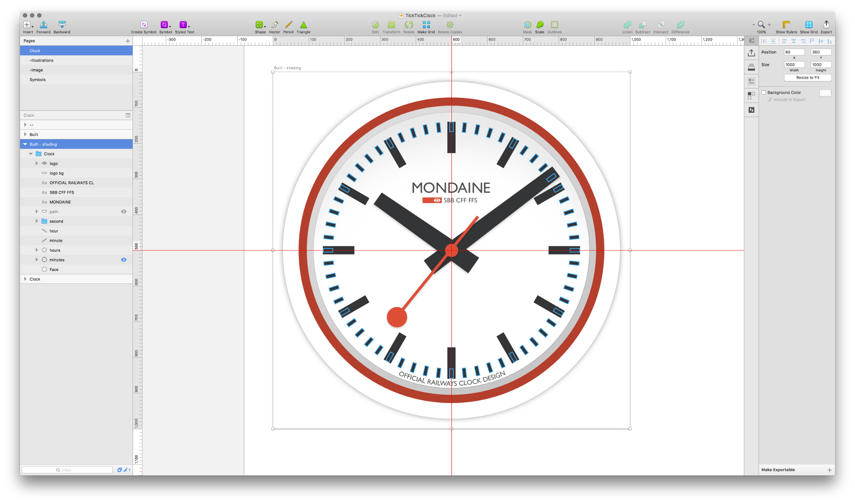
Task: Click the Triangle shape tool
Action: point(303,25)
